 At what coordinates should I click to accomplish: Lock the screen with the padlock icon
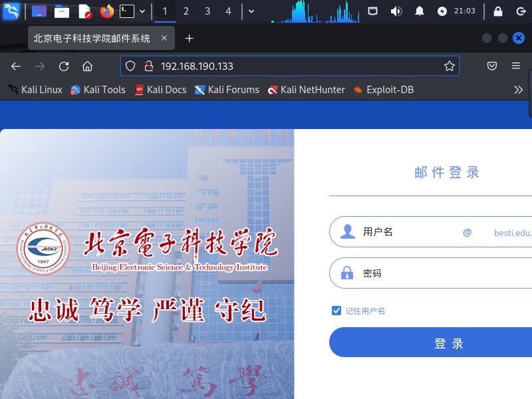[x=498, y=11]
